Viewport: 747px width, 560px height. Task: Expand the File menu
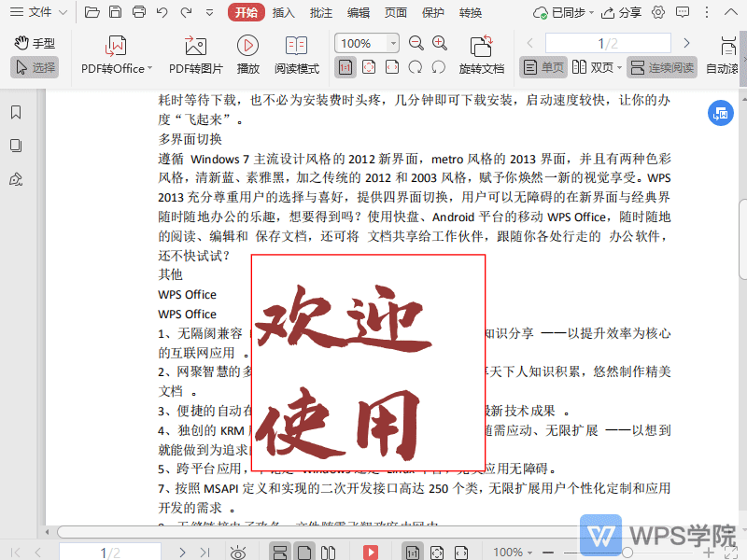[x=39, y=13]
